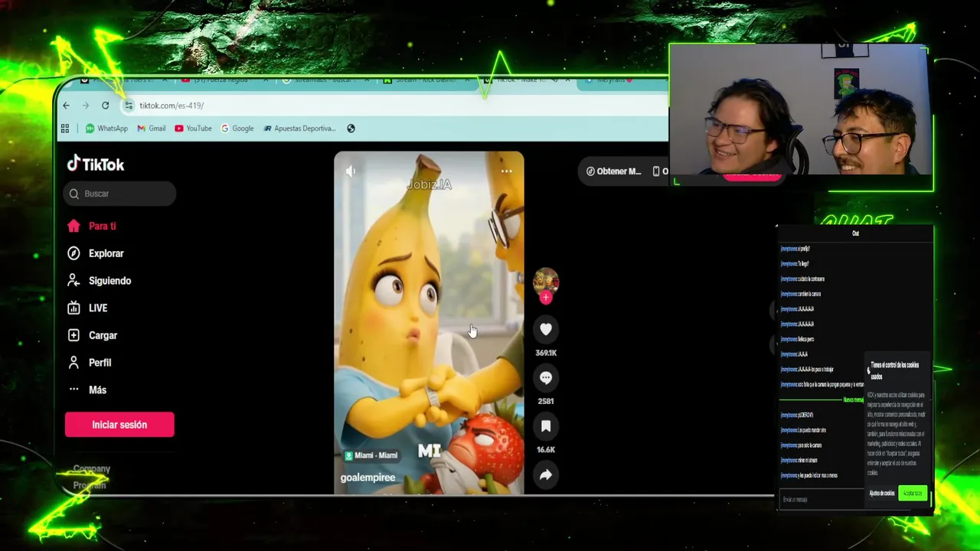Open the WhatsApp bookmark

click(x=106, y=129)
